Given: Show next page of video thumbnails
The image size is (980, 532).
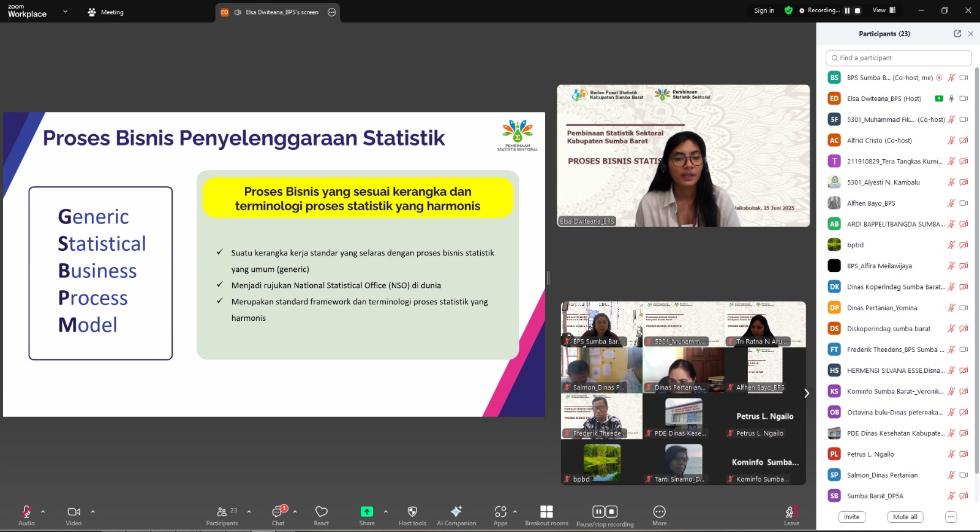Looking at the screenshot, I should click(x=807, y=394).
